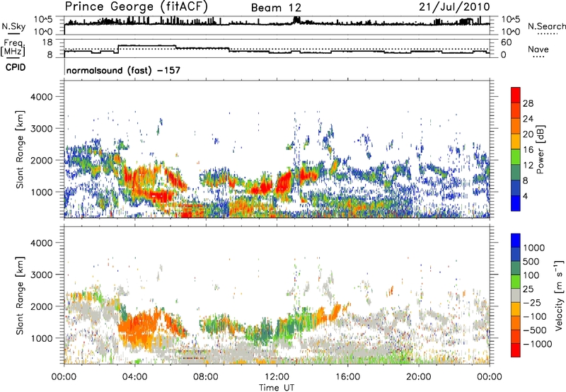Click the light green Velocity segment between 100 and 25
The height and width of the screenshot is (392, 566).
click(x=516, y=282)
